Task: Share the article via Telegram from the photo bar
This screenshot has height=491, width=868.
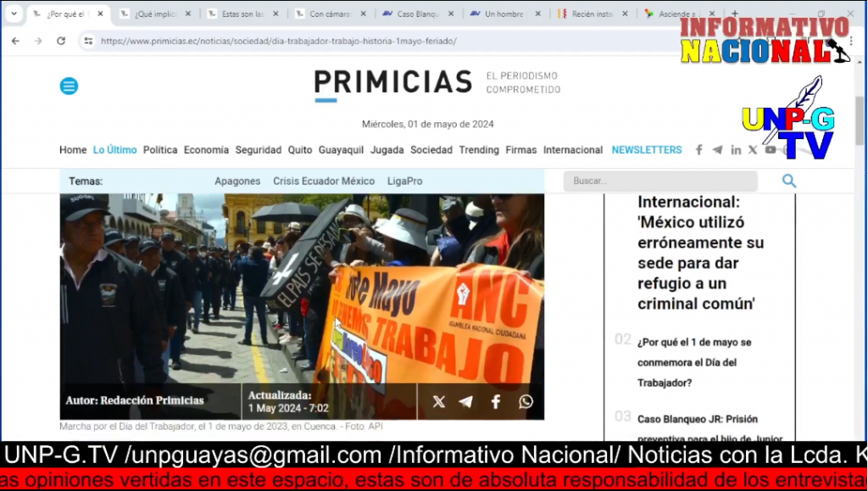Action: 466,401
